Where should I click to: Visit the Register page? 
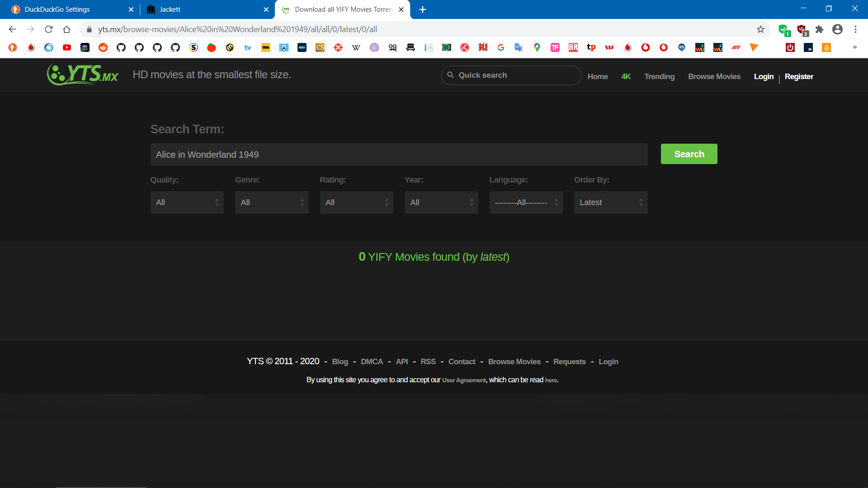click(x=798, y=76)
